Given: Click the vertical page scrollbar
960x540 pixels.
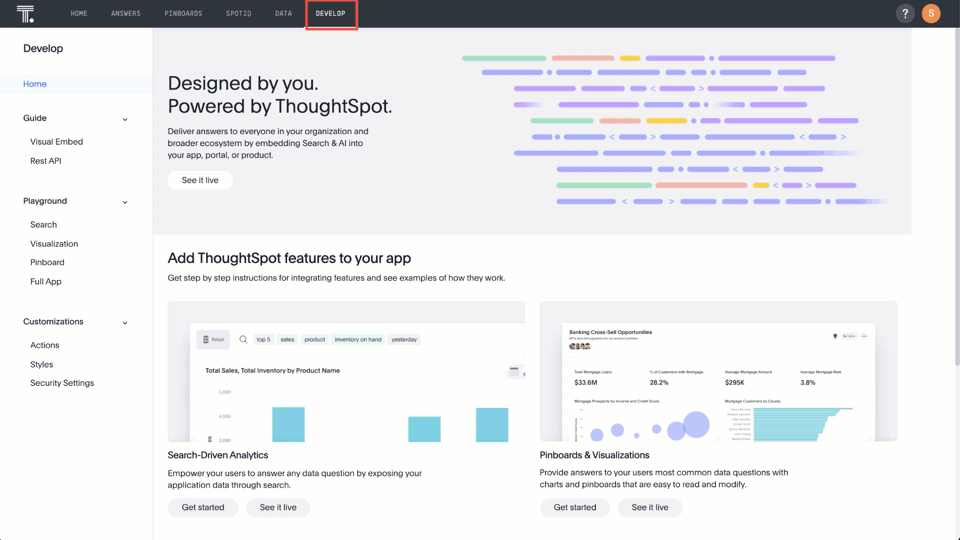Looking at the screenshot, I should click(x=956, y=196).
